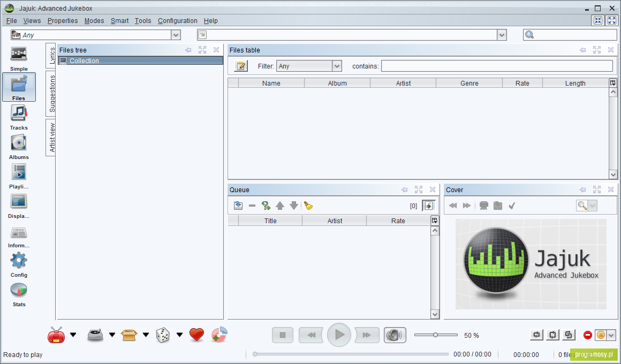Open dice random mode dropdown arrow
This screenshot has width=621, height=364.
click(179, 335)
